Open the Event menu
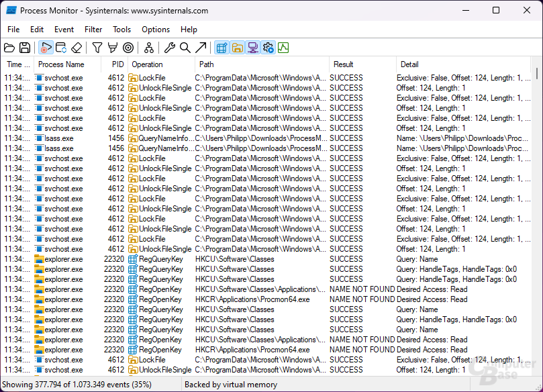This screenshot has width=543, height=392. (x=64, y=29)
